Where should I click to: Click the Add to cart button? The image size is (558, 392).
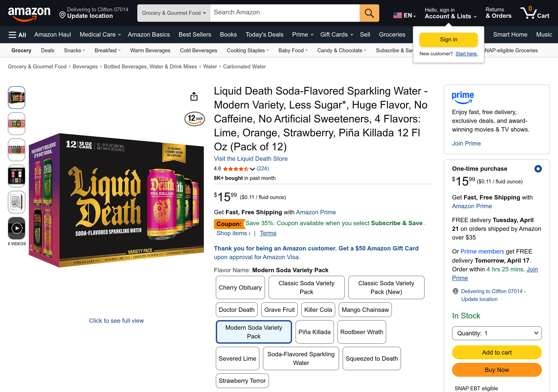497,352
